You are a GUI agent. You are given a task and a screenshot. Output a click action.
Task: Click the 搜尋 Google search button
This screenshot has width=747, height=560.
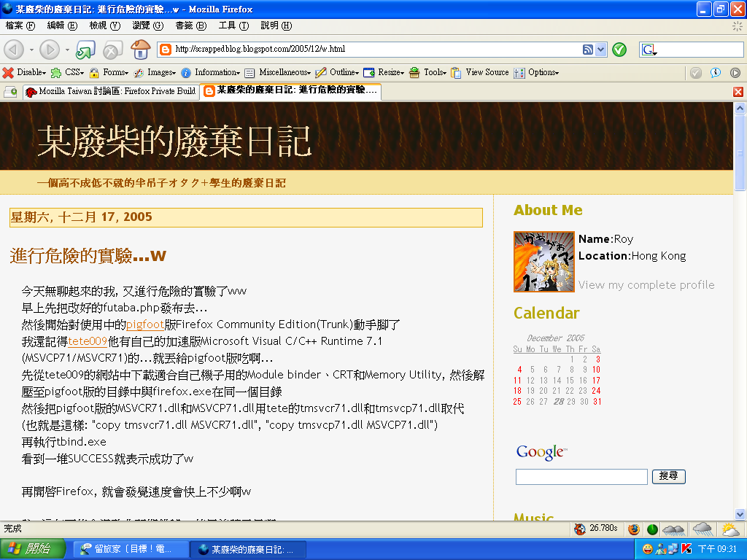(668, 476)
